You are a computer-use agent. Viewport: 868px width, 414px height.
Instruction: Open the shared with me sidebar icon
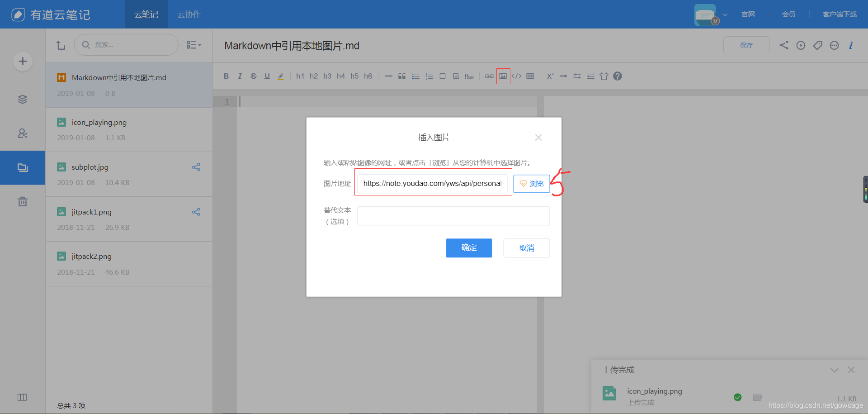[23, 133]
